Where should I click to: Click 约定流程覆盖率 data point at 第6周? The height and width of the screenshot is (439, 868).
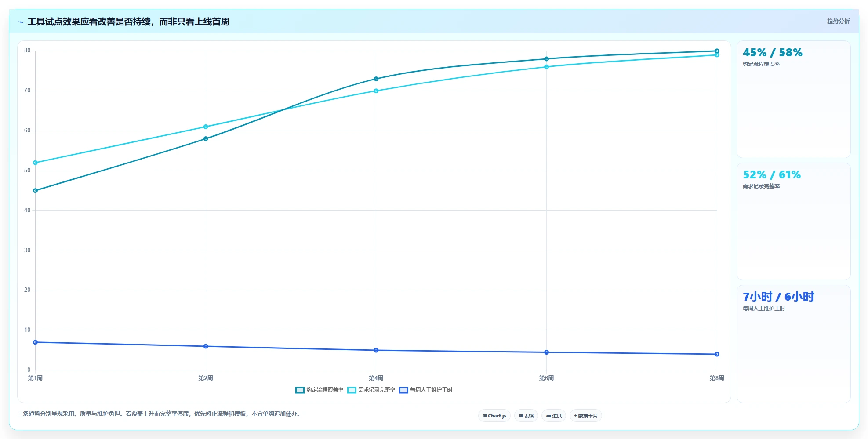pyautogui.click(x=547, y=59)
